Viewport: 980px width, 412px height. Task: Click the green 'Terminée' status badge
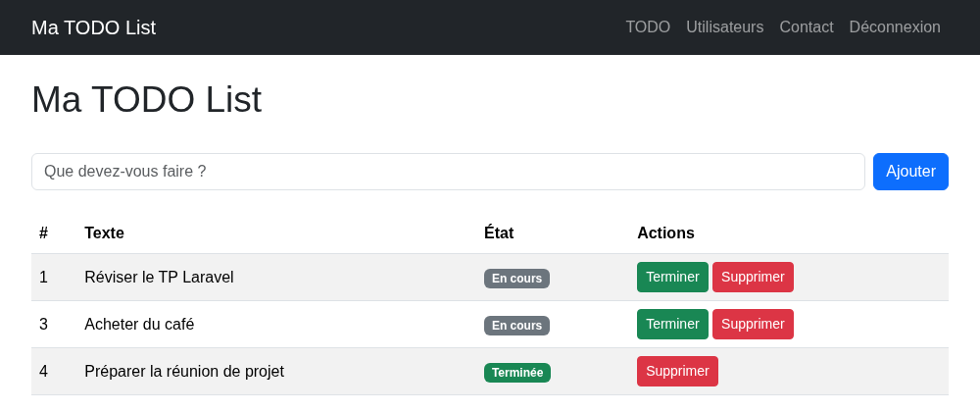pyautogui.click(x=517, y=373)
